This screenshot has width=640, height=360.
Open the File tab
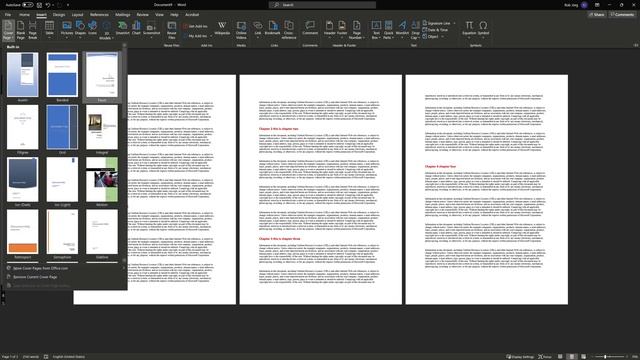pos(8,15)
